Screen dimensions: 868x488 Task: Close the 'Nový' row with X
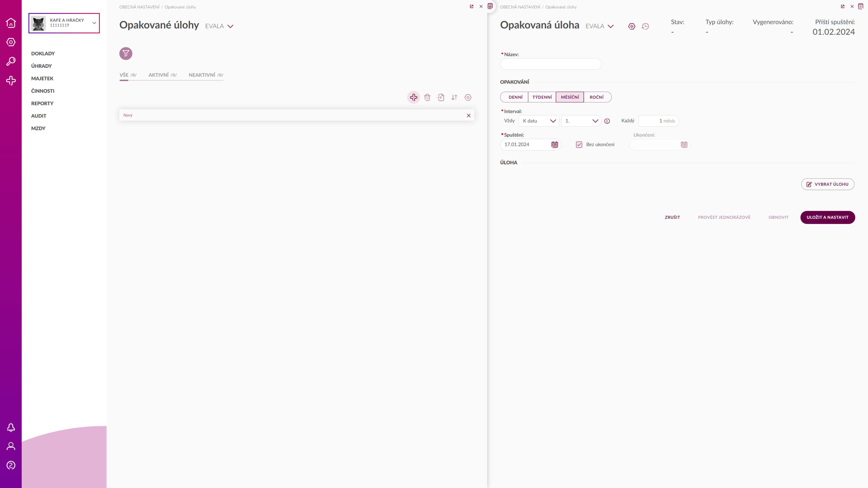(469, 115)
